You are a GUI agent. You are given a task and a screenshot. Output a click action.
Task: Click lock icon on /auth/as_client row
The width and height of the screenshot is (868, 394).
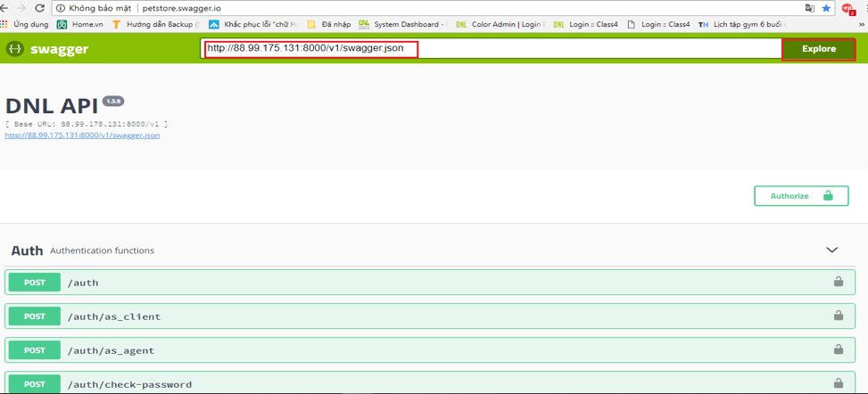[x=838, y=316]
